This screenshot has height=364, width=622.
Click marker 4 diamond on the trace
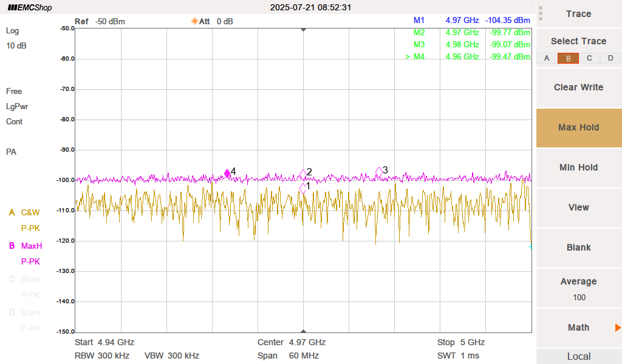pos(228,174)
